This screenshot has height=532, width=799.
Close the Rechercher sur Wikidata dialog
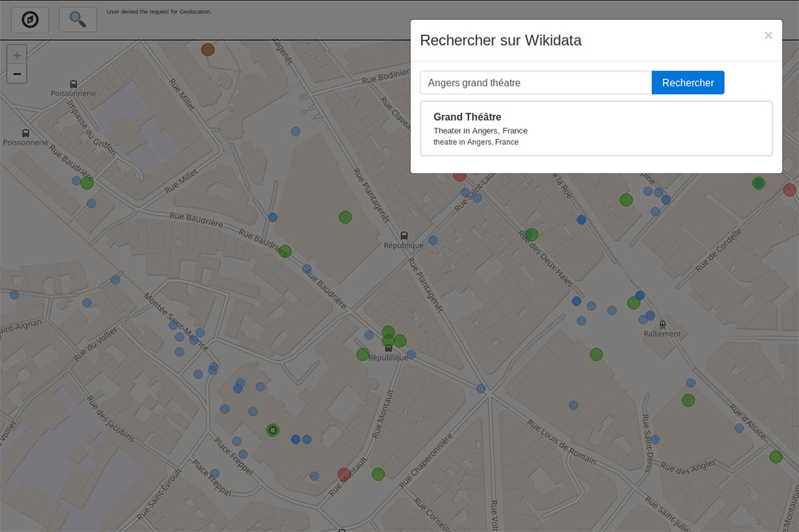tap(768, 36)
